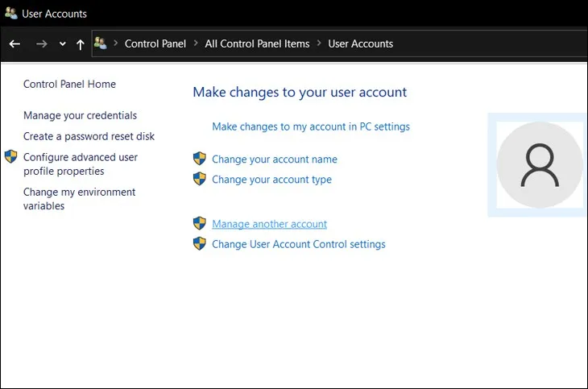Open Manage another account link
588x389 pixels.
coord(269,224)
